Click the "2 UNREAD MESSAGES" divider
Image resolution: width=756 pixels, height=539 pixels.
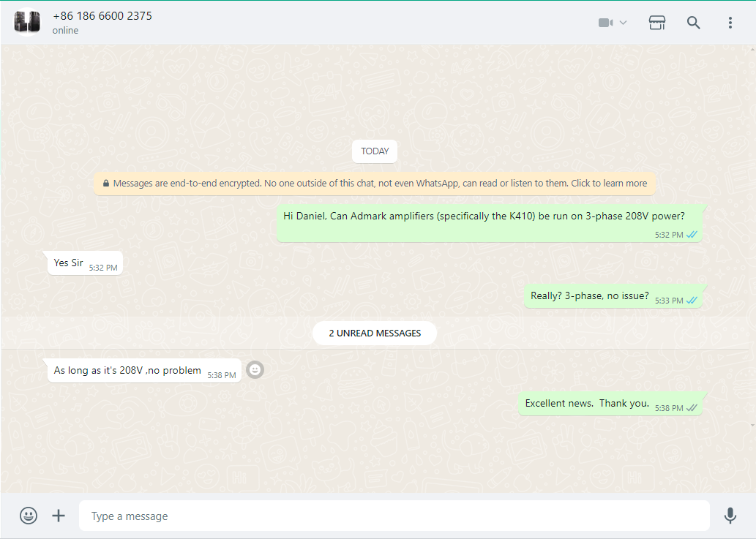pyautogui.click(x=375, y=333)
